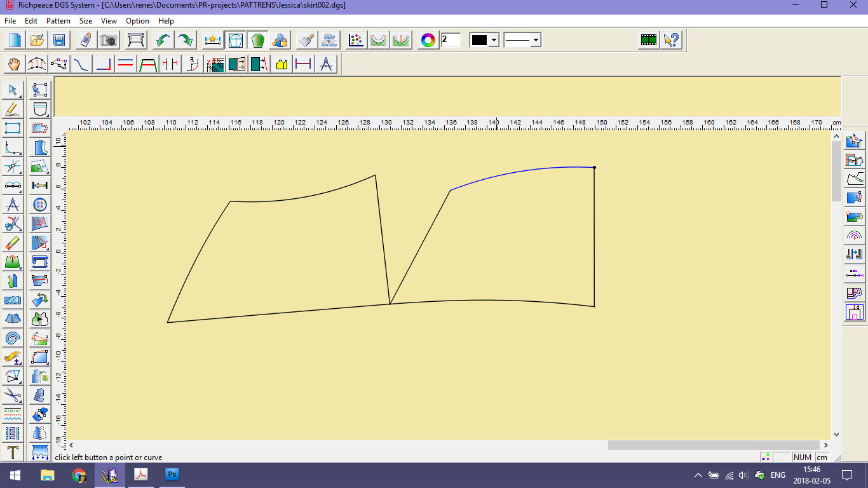
Task: Click the status text 'click left button a point or curve'
Action: (108, 457)
